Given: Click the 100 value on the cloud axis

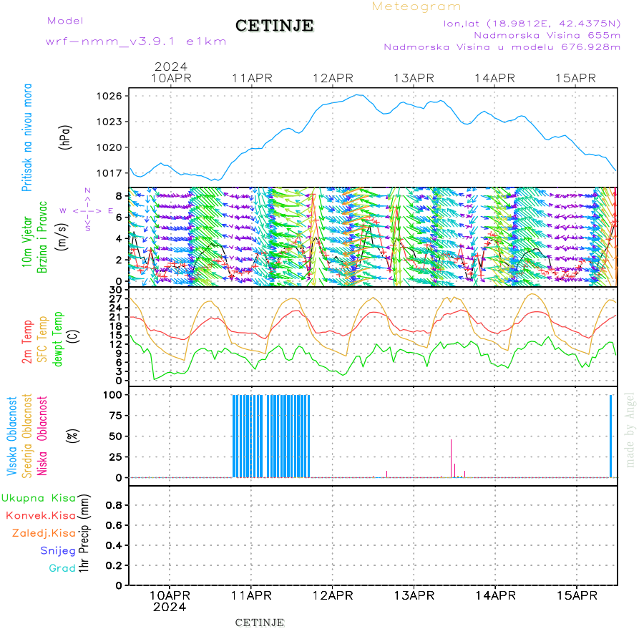Looking at the screenshot, I should pyautogui.click(x=112, y=395).
